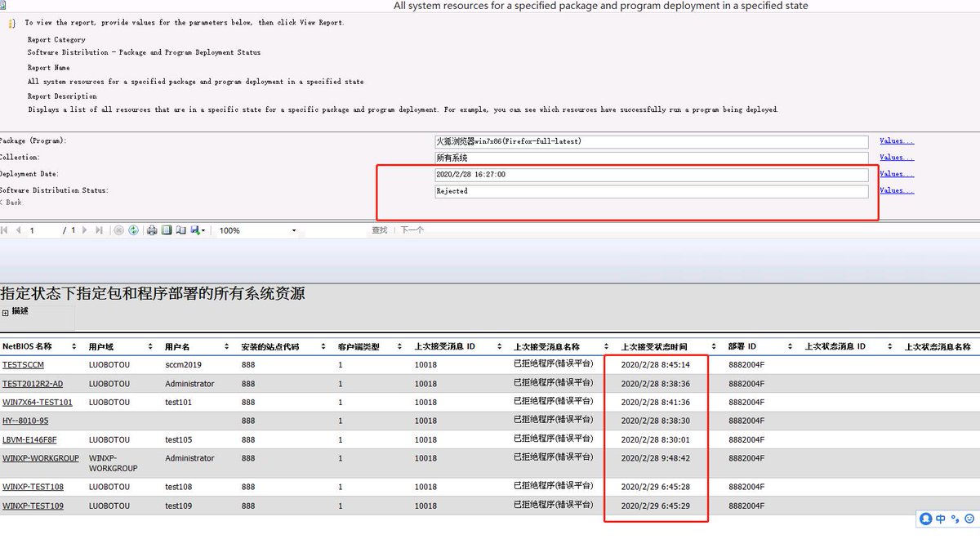Screen dimensions: 980x557
Task: Open page setup icon
Action: point(181,230)
